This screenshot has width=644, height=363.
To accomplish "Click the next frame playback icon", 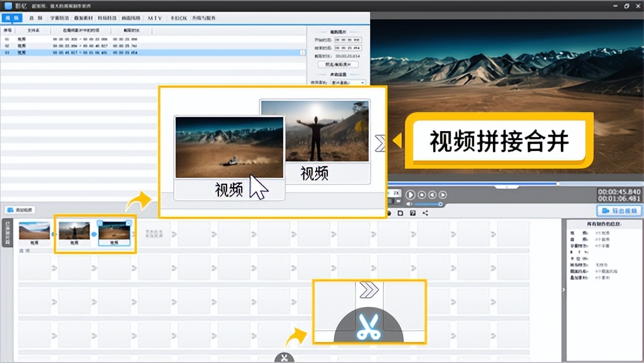I will (443, 195).
